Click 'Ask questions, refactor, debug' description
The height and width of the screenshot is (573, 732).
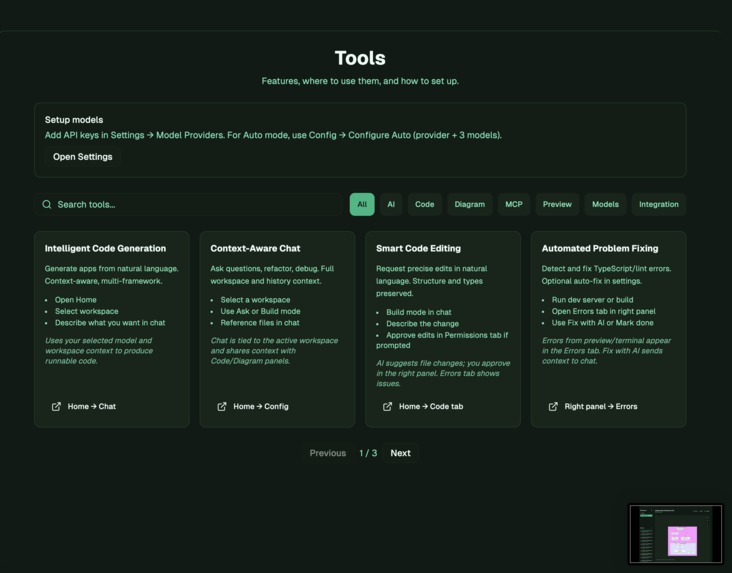tap(272, 275)
